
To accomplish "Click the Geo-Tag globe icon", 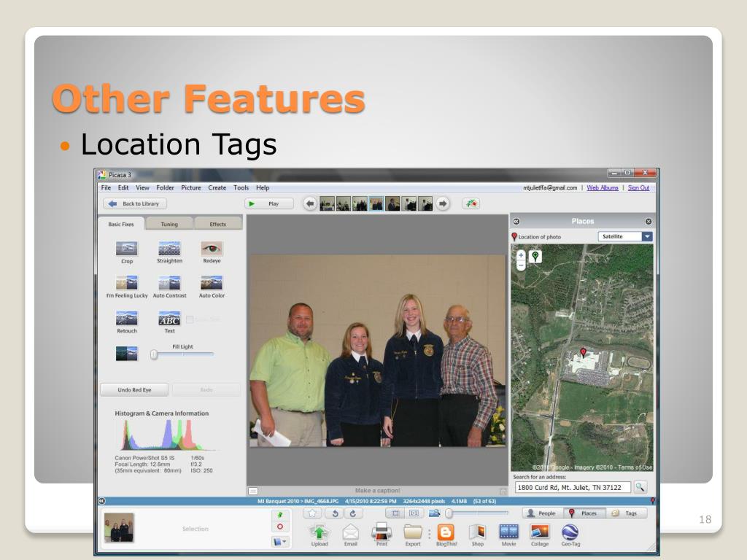I will 570,532.
